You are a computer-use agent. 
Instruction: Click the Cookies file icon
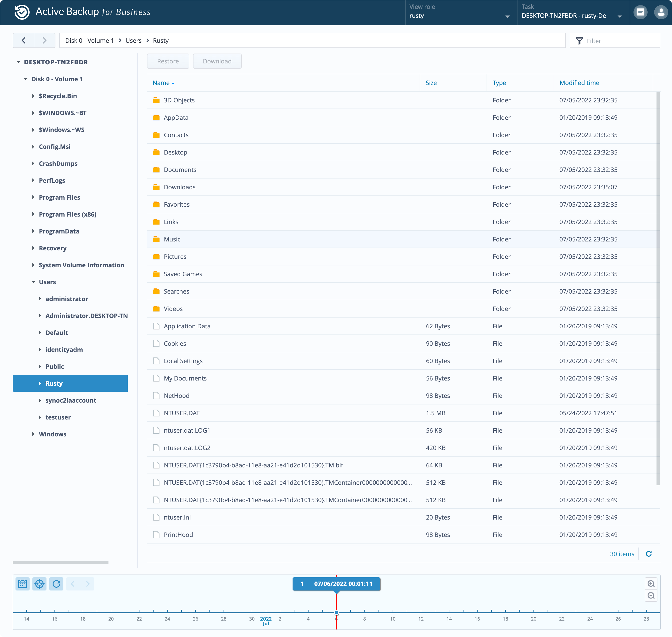pos(156,343)
